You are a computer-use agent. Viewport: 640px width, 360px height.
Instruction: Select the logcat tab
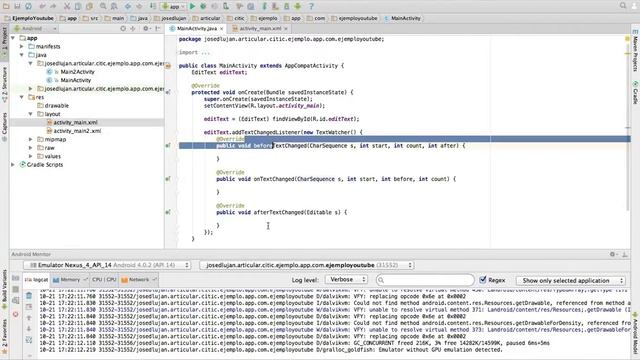tap(36, 280)
